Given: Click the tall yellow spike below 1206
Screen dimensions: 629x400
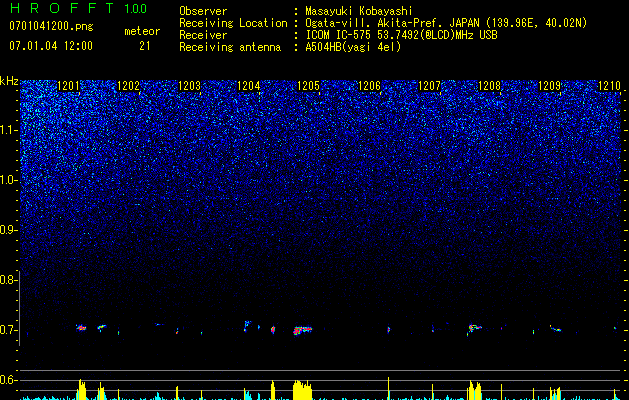Looking at the screenshot, I should [x=388, y=388].
